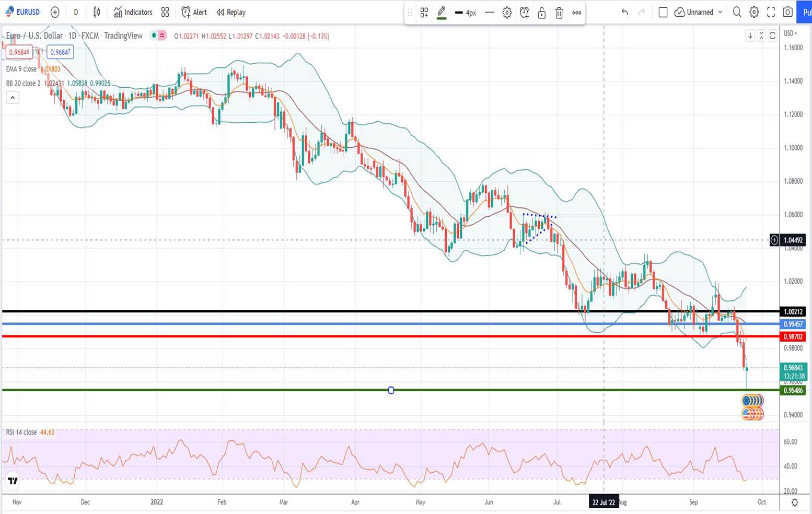812x514 pixels.
Task: Click the EURUSD symbol search button
Action: pos(23,12)
